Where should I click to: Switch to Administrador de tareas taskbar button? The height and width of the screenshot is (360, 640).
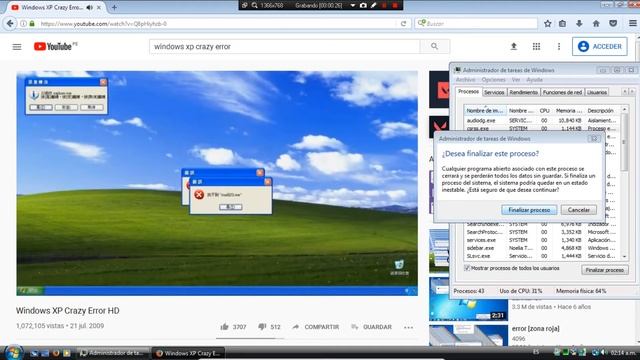(x=112, y=353)
